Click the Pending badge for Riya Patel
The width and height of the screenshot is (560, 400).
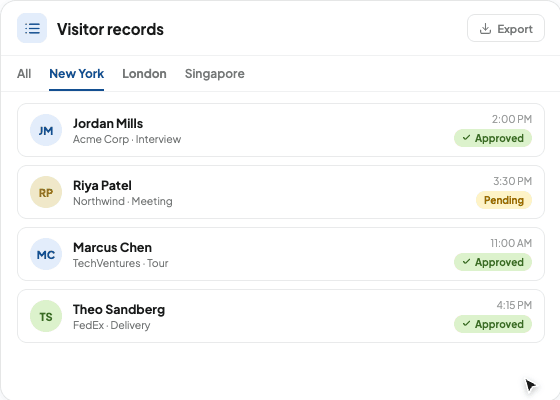click(504, 200)
